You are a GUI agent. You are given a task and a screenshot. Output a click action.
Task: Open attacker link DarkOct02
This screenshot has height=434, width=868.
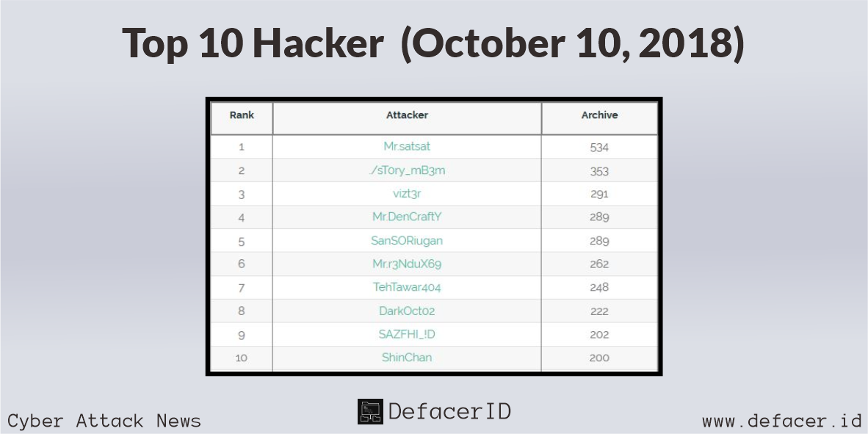pyautogui.click(x=407, y=311)
